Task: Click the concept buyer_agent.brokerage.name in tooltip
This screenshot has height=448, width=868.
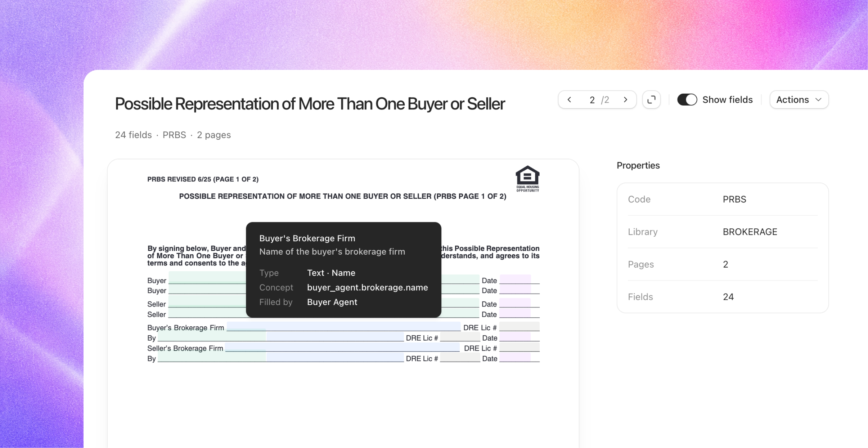Action: 367,287
